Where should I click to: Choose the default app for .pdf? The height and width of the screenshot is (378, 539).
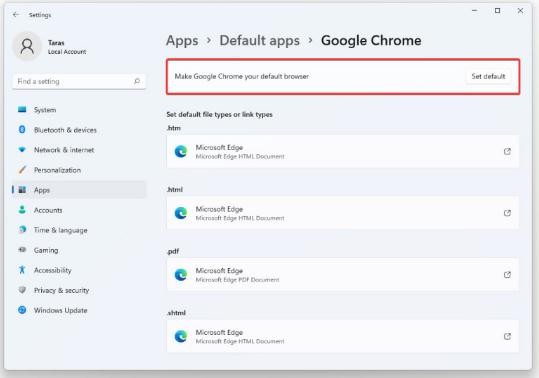coord(343,275)
